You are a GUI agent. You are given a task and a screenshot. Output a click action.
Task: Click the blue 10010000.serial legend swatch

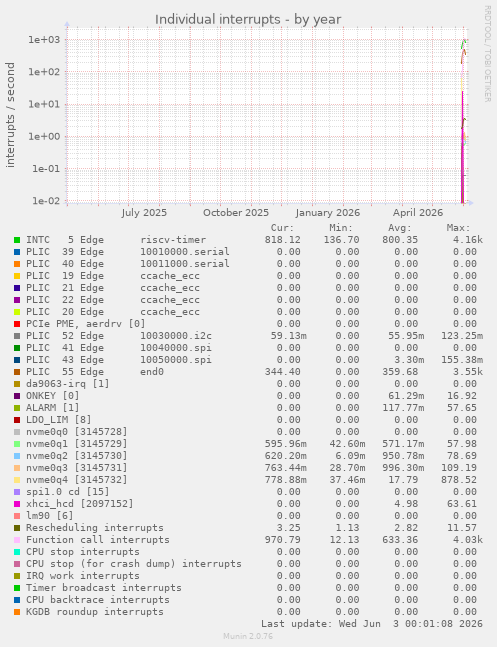(x=17, y=252)
